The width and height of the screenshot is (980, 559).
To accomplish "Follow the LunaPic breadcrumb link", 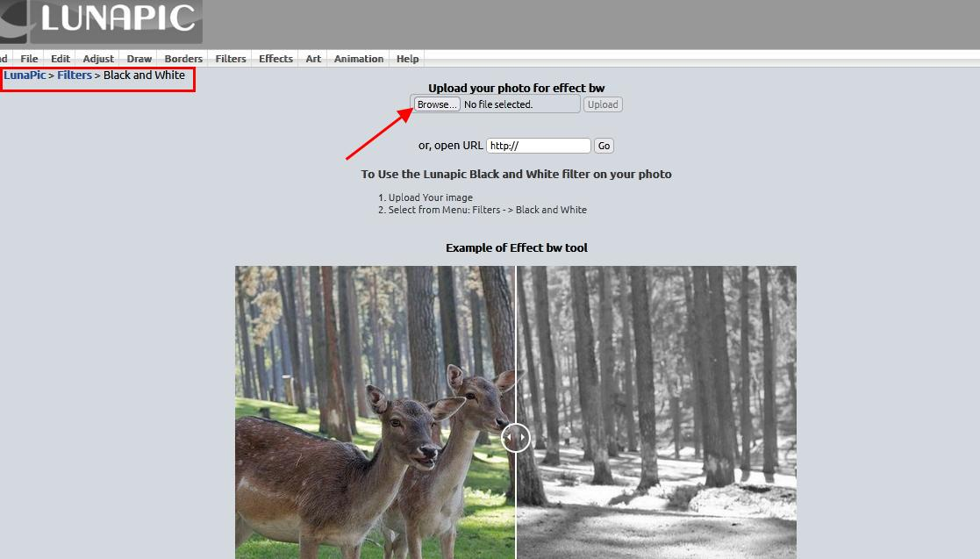I will click(25, 75).
